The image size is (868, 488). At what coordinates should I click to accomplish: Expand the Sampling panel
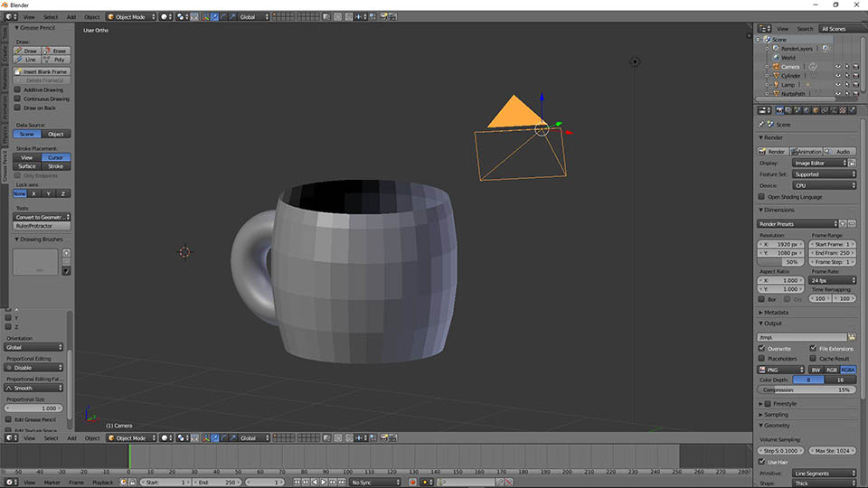point(776,415)
